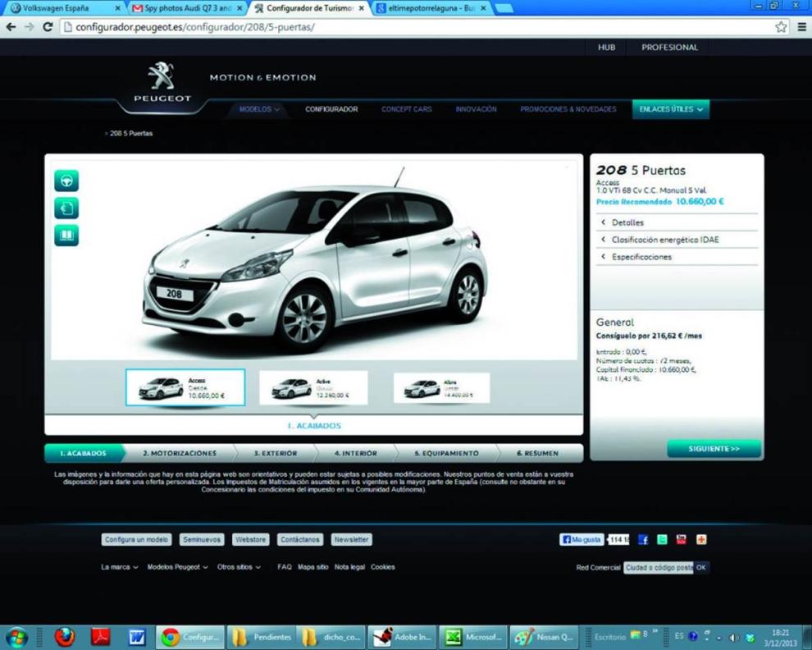Open the YouTube icon in footer

[682, 539]
